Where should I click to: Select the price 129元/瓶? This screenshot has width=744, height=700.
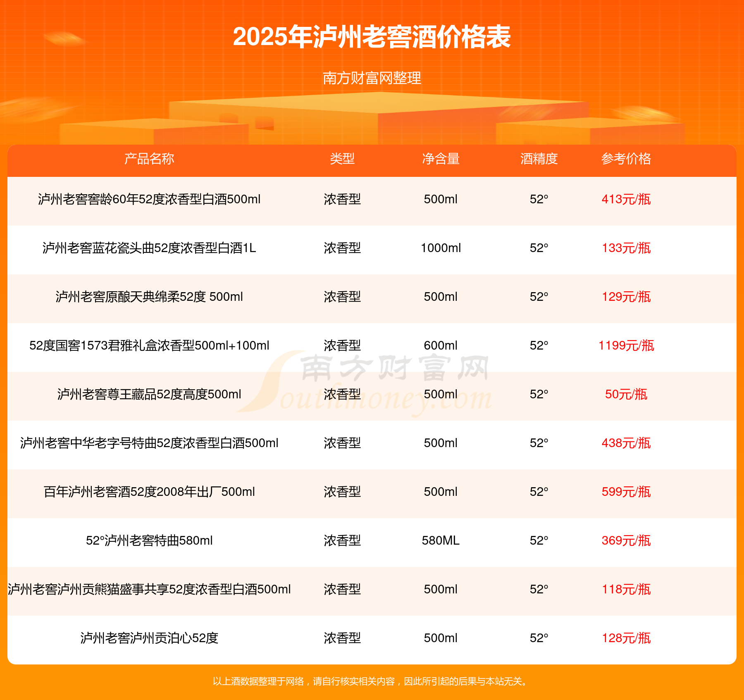click(x=626, y=297)
